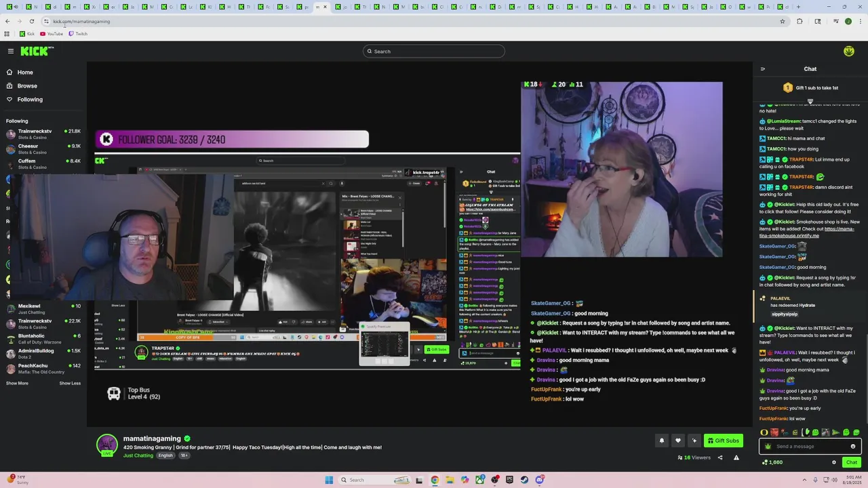
Task: Click the mamatinagaming channel name
Action: (x=152, y=439)
